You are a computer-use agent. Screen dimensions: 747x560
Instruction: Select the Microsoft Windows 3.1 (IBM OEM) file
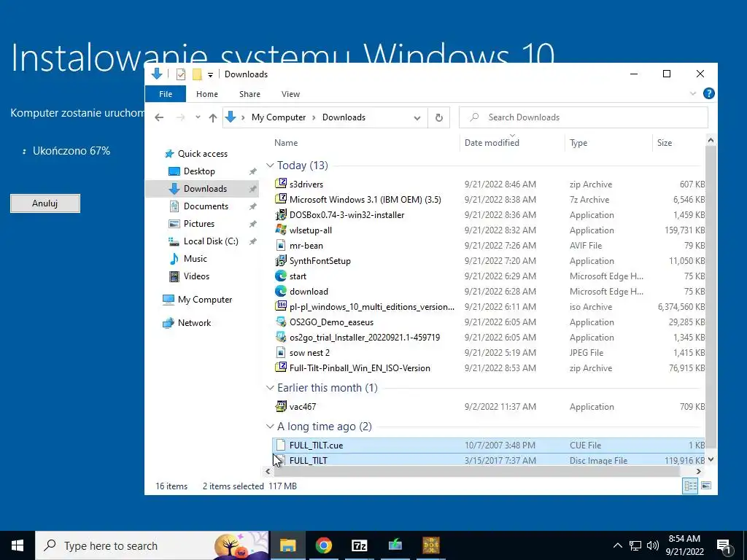click(365, 200)
